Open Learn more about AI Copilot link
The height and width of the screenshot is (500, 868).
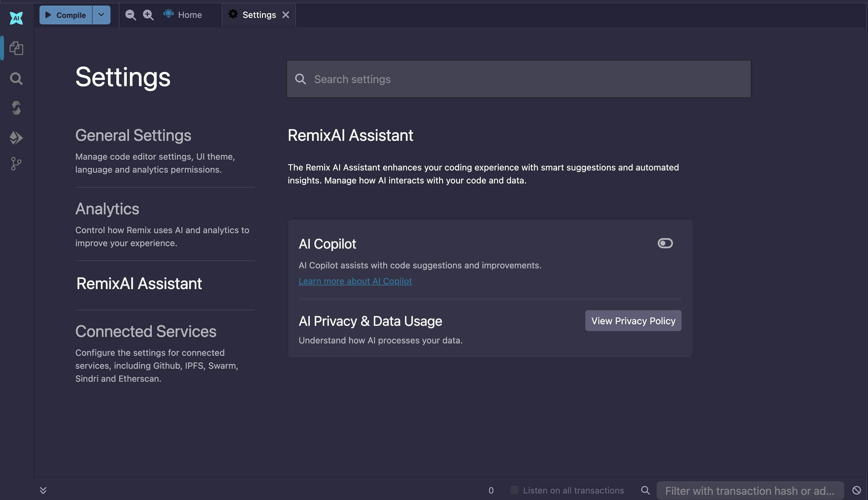(355, 281)
